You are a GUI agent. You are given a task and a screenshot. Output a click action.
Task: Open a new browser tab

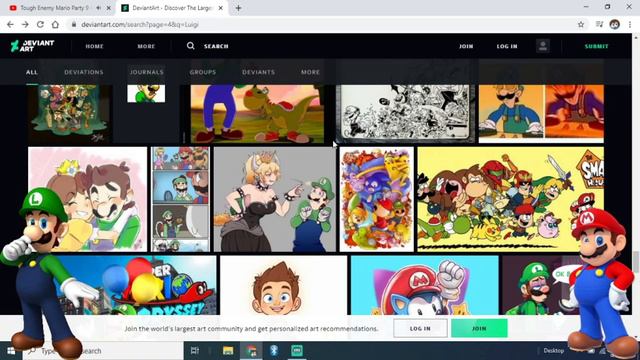238,8
